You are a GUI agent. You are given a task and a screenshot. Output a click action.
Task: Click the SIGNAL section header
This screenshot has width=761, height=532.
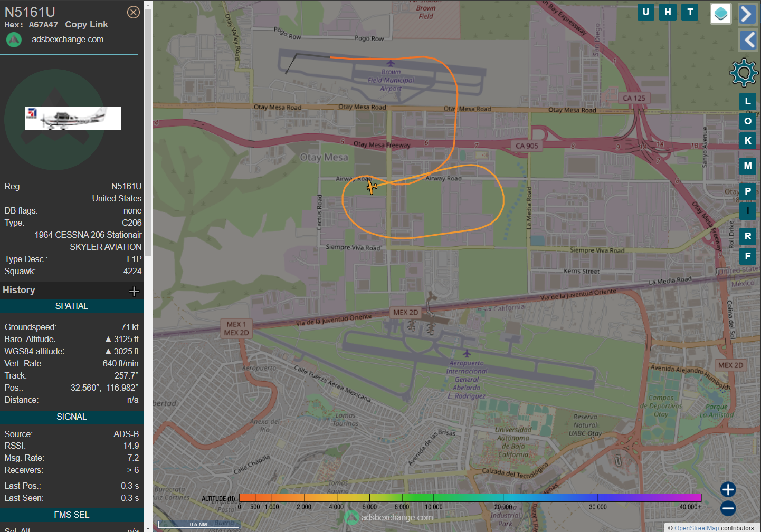click(72, 417)
